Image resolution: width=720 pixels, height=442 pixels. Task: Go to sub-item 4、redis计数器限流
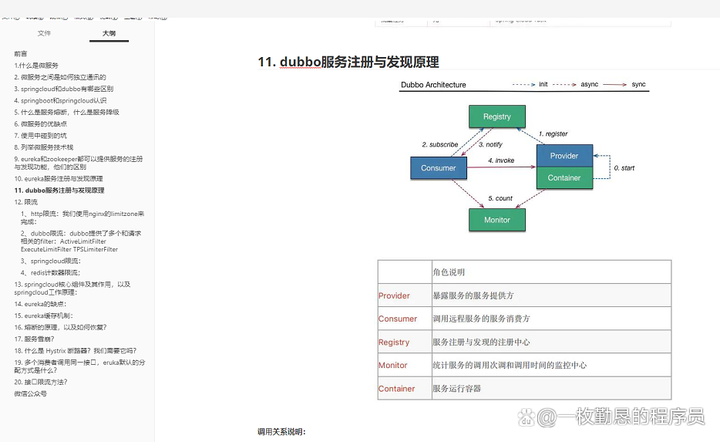(51, 273)
